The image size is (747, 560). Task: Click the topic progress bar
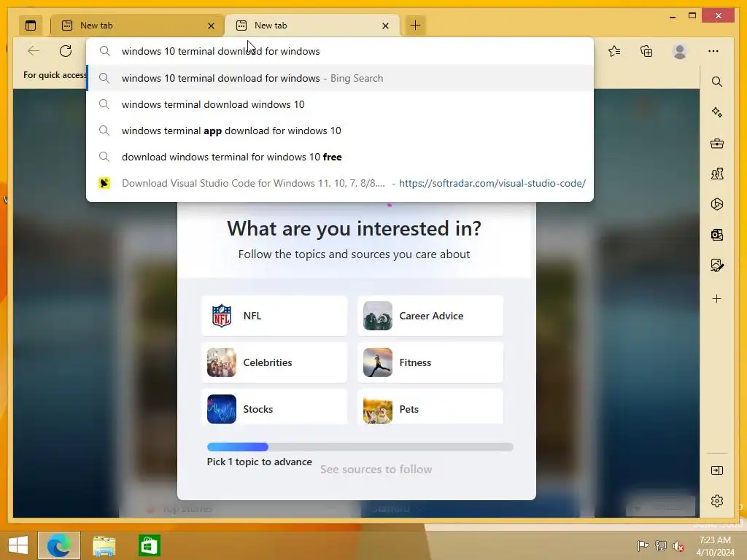click(360, 447)
